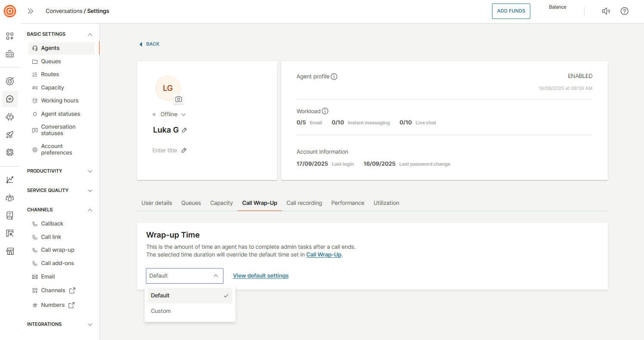Switch to the Call recording tab
644x340 pixels.
pos(304,203)
